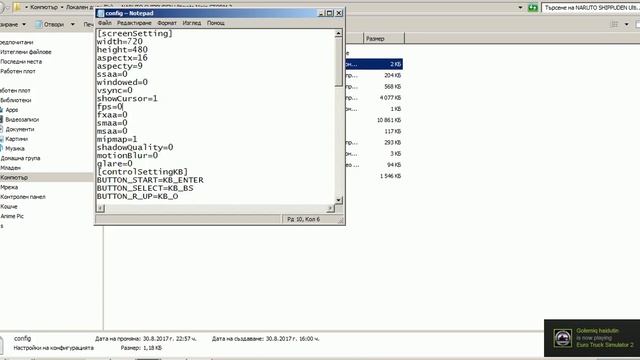Screen dimensions: 640x360
Task: Close the config Notepad window
Action: click(x=339, y=13)
